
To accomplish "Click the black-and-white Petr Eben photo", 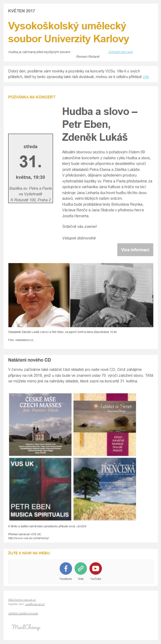I will coord(112,295).
